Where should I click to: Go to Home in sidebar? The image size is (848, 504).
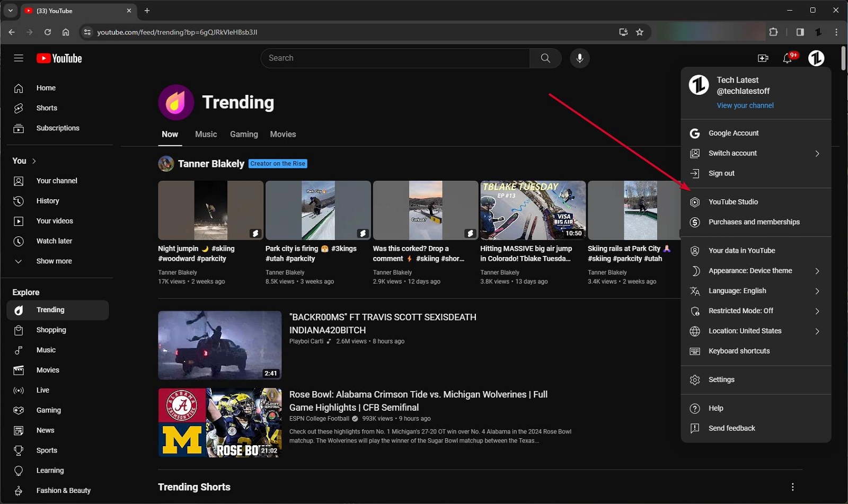point(57,88)
